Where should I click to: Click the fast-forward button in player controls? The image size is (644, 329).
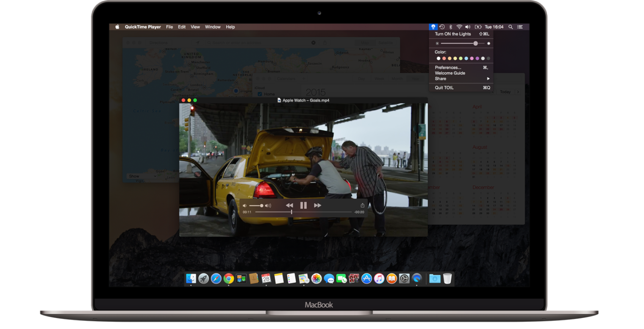317,205
